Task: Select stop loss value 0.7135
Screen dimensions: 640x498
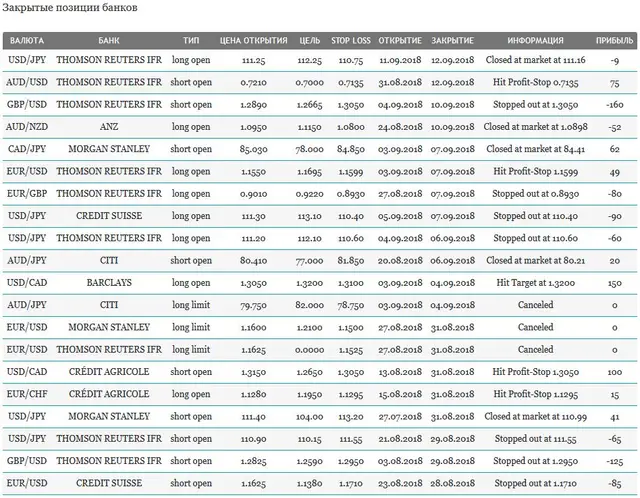Action: pyautogui.click(x=351, y=82)
